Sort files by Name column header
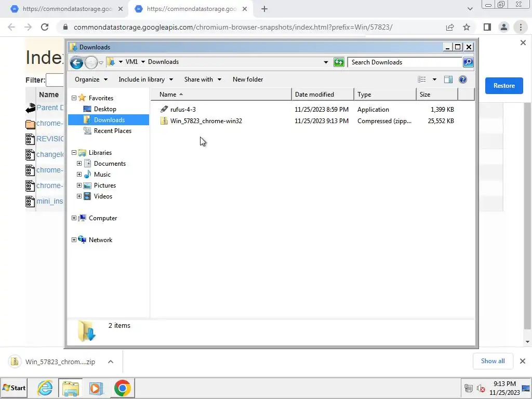 coord(221,95)
